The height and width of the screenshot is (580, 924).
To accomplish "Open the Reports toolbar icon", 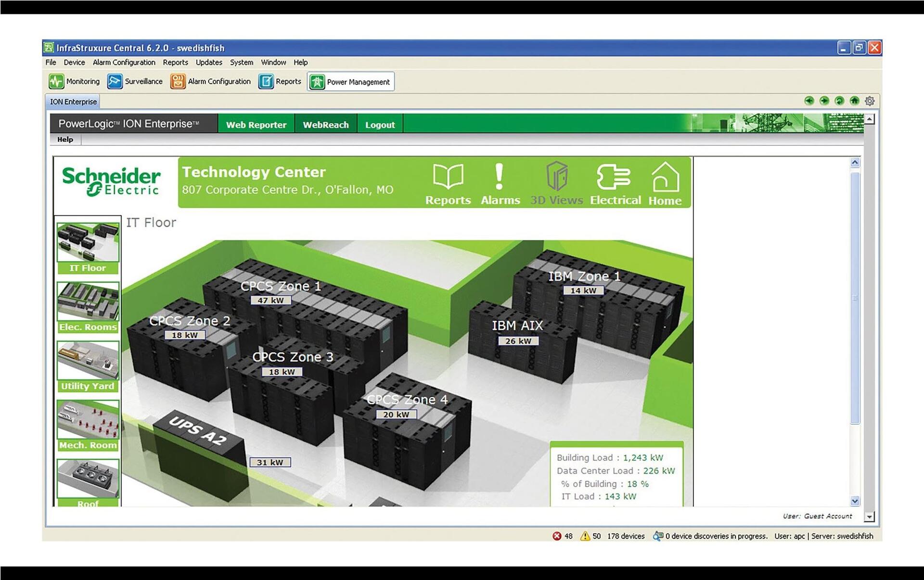I will coord(266,81).
